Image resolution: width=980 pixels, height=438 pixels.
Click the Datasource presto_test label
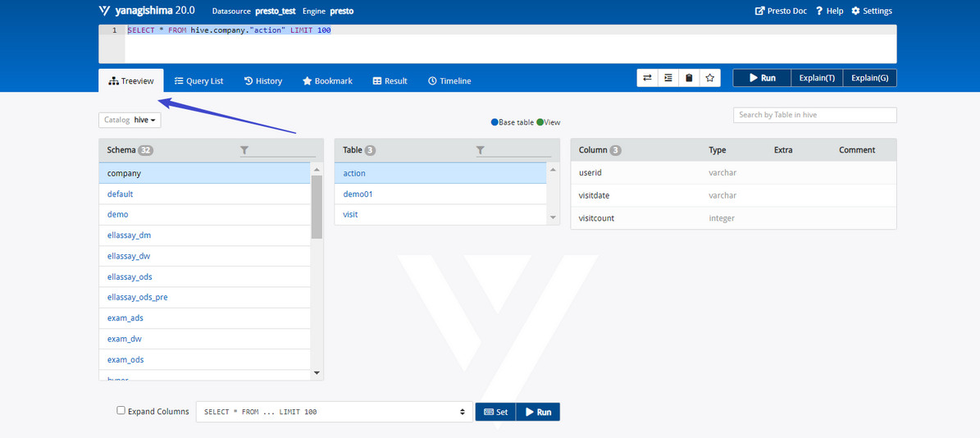(253, 11)
